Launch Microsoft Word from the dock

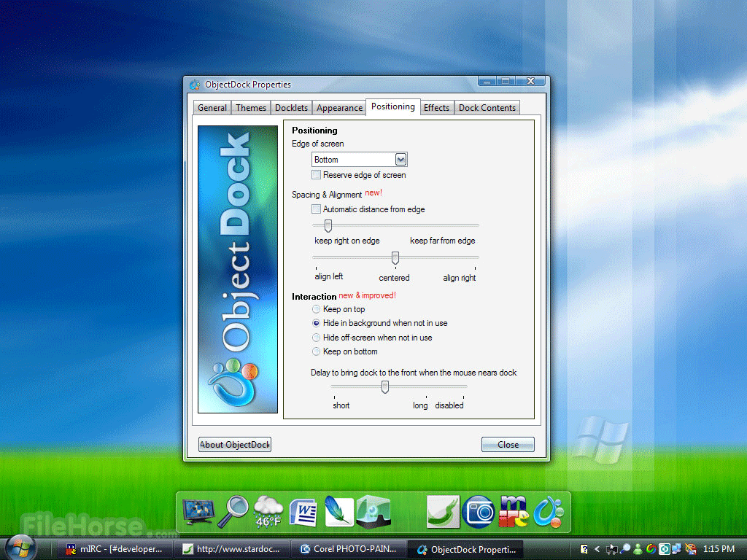(x=303, y=513)
